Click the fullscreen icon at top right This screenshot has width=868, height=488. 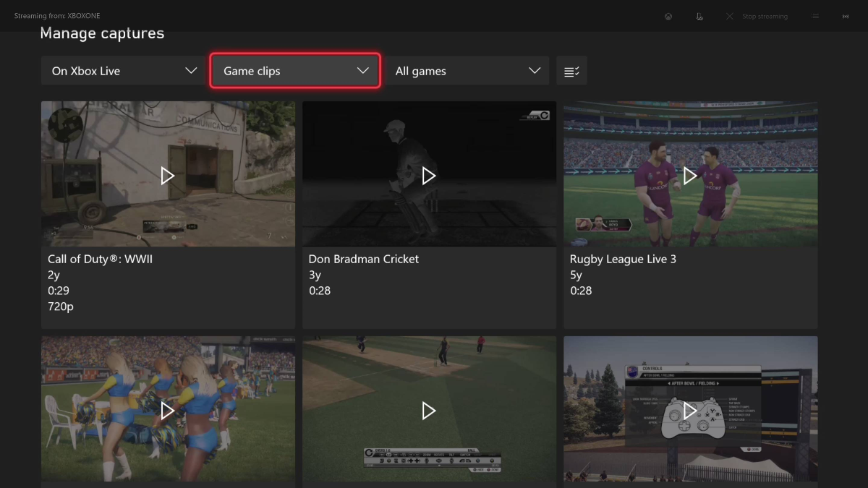click(x=845, y=15)
